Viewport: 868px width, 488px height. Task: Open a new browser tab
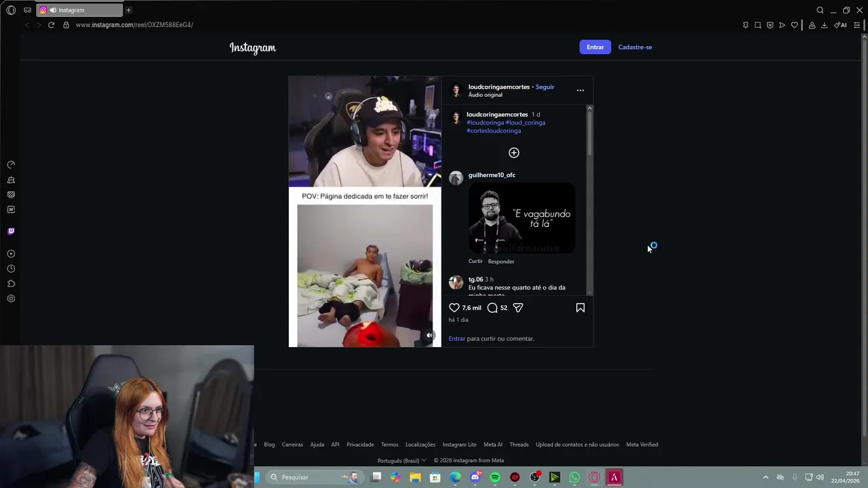point(128,10)
